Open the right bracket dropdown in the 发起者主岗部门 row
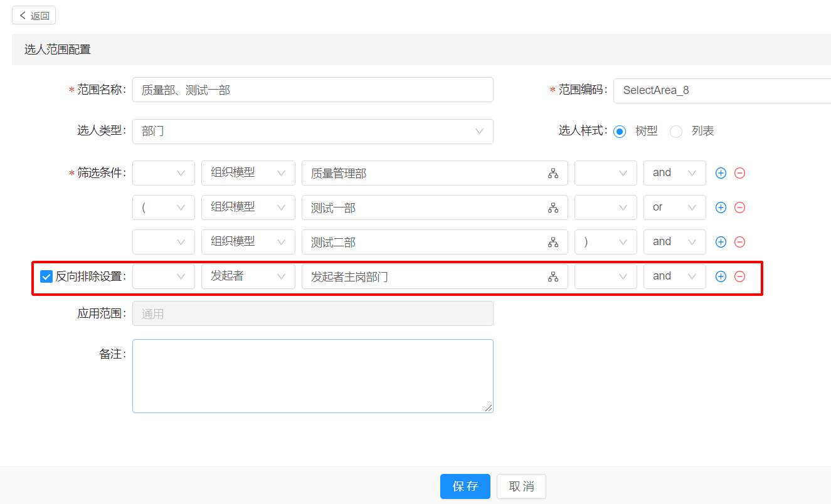 point(606,276)
